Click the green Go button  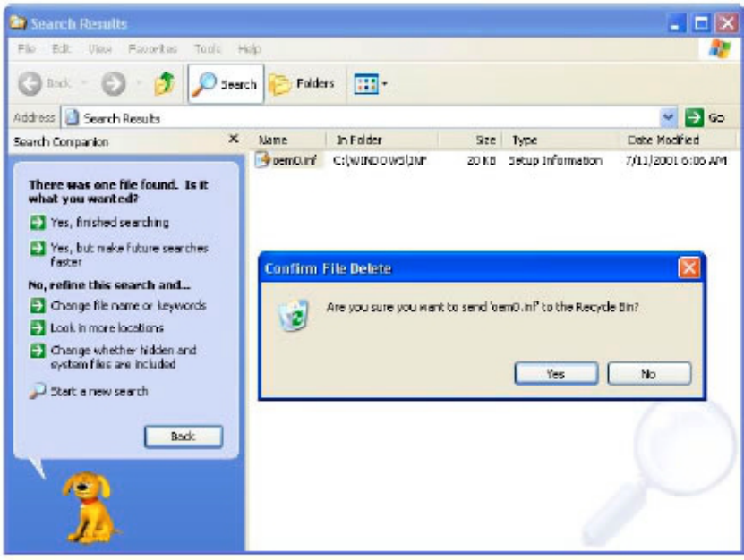coord(706,117)
